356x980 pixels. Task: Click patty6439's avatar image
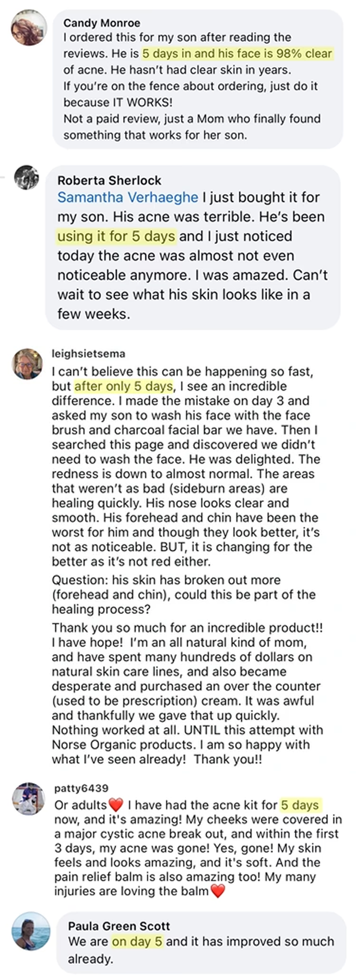[x=28, y=799]
